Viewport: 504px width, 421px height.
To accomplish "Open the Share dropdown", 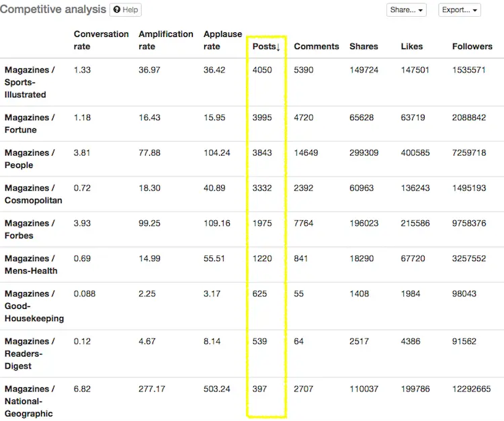I will (407, 10).
